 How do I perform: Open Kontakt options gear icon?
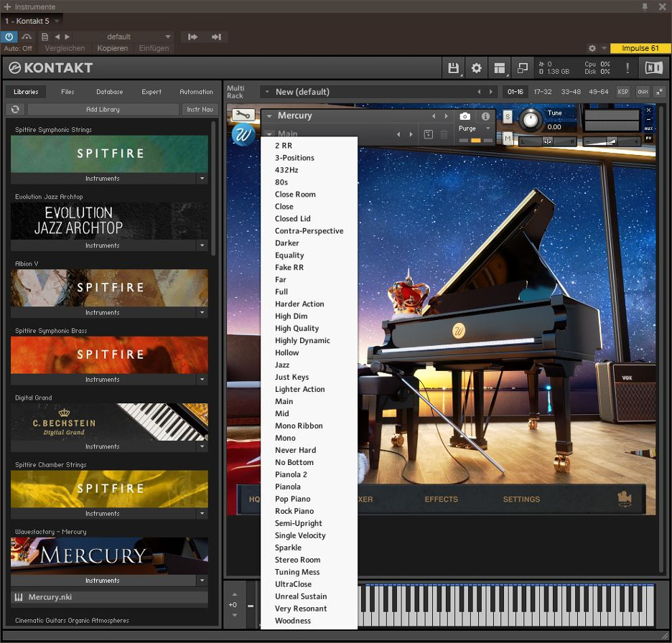tap(476, 68)
